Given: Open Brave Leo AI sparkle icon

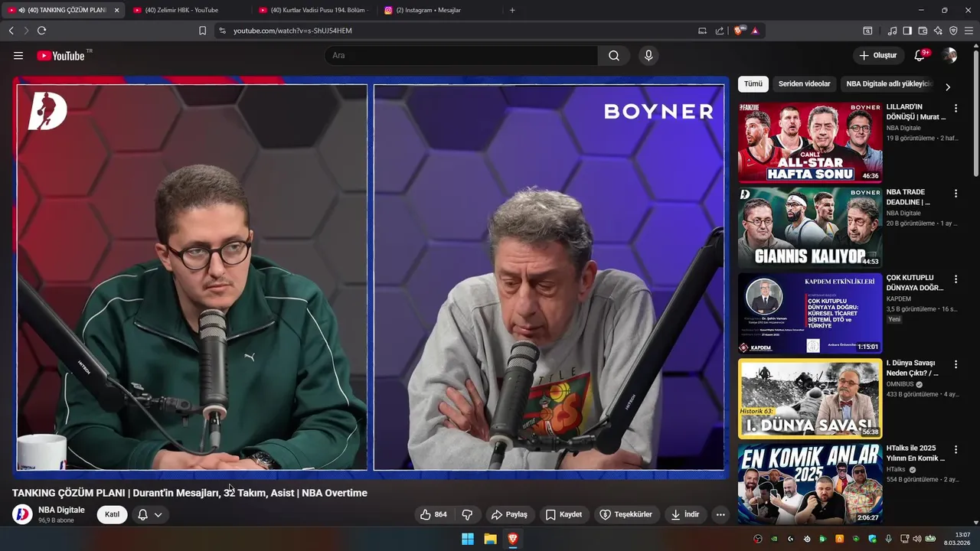Looking at the screenshot, I should coord(938,31).
